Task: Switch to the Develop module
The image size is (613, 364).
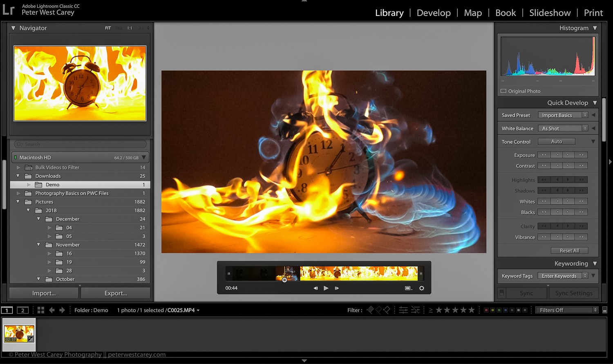Action: 433,13
